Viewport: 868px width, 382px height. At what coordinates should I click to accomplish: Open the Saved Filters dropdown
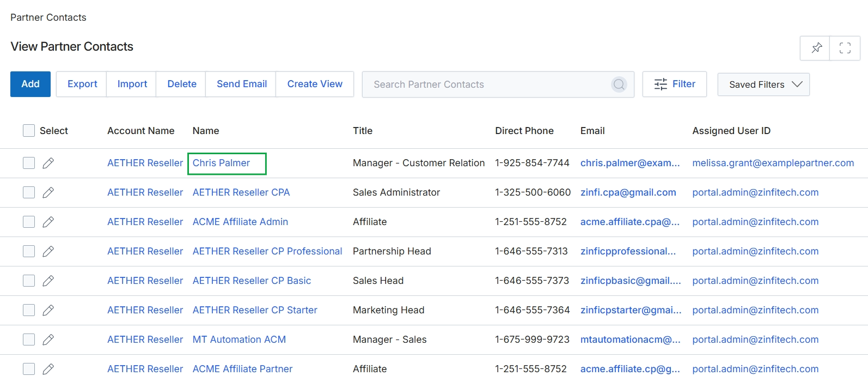[x=763, y=84]
